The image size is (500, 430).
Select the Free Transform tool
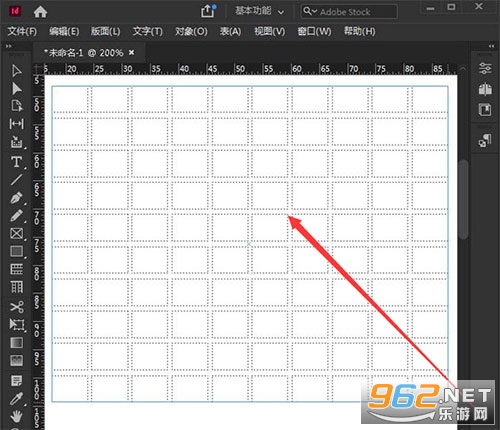16,324
